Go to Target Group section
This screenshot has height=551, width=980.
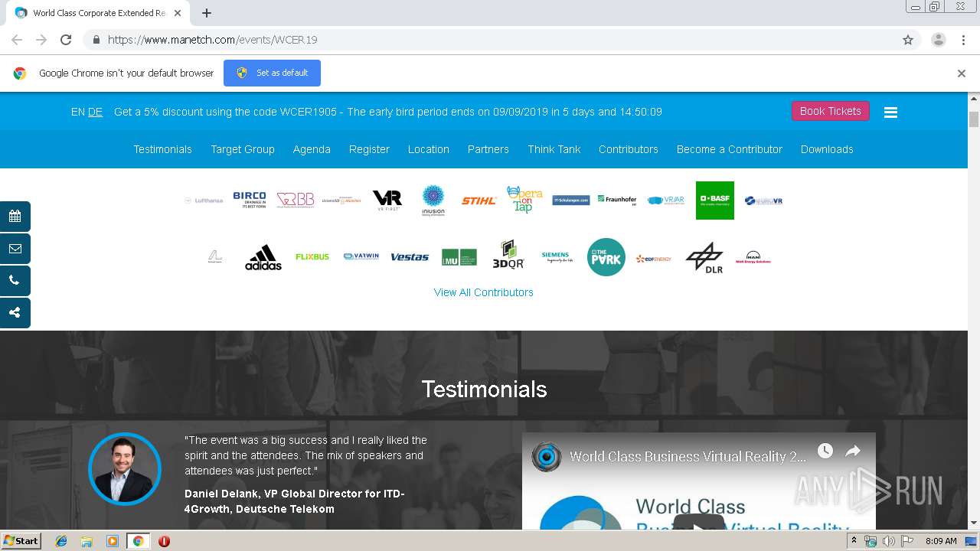click(x=243, y=149)
